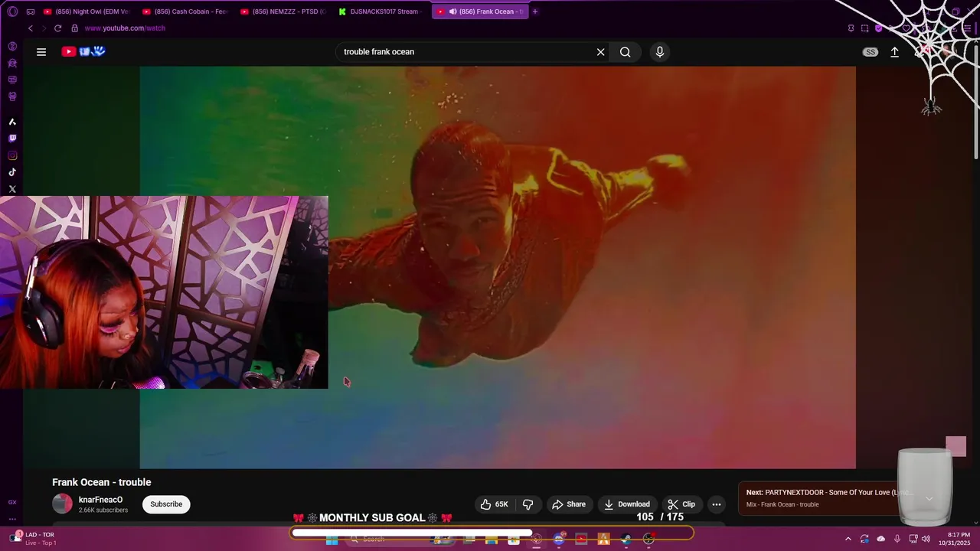Image resolution: width=980 pixels, height=551 pixels.
Task: Open the upload/create icon in header
Action: (894, 52)
